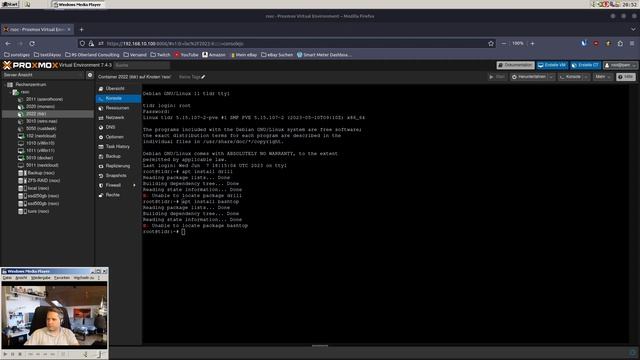Click stop in Windows Media Player

point(20,354)
